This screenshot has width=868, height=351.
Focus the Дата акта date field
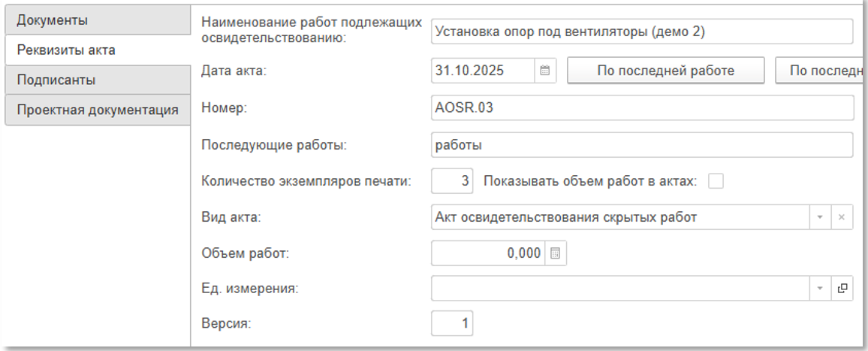(x=483, y=71)
